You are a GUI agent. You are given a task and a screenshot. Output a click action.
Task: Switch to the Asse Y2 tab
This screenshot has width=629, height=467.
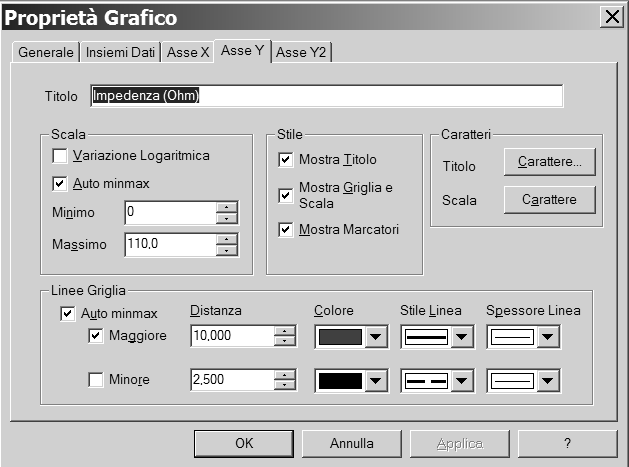301,52
